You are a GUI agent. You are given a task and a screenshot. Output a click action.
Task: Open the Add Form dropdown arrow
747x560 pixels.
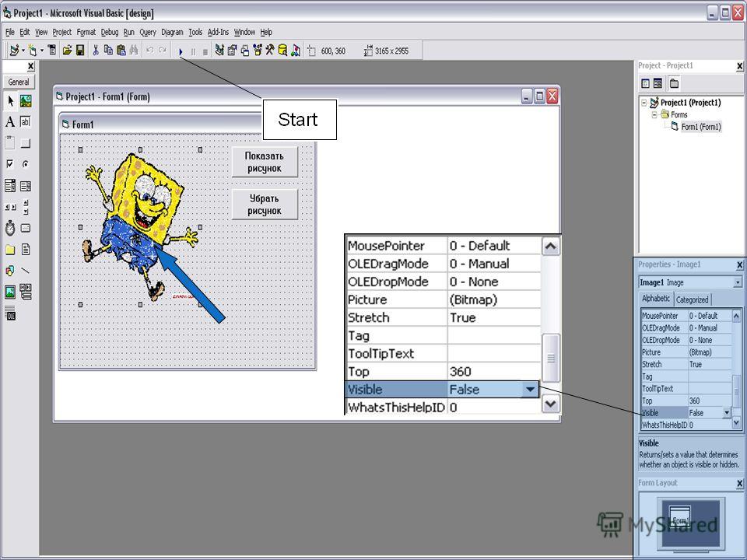coord(42,50)
